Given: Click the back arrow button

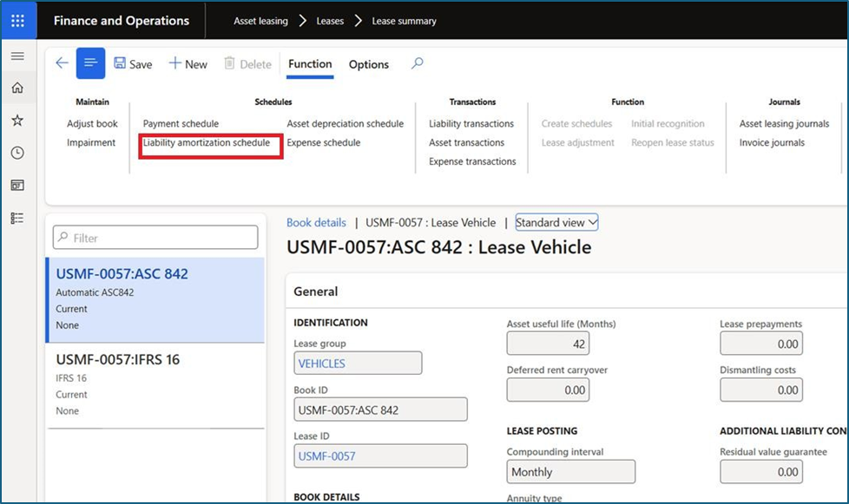Looking at the screenshot, I should (x=62, y=63).
